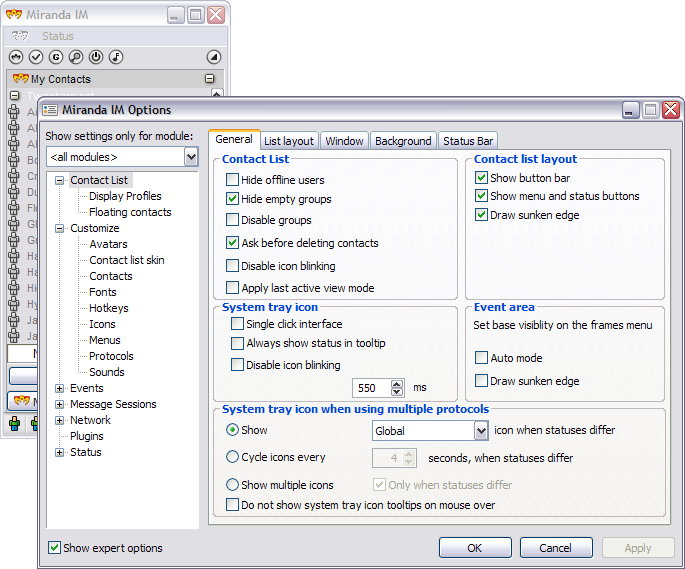Image resolution: width=685 pixels, height=569 pixels.
Task: Collapse the first contact group in Miranda list
Action: 14,95
